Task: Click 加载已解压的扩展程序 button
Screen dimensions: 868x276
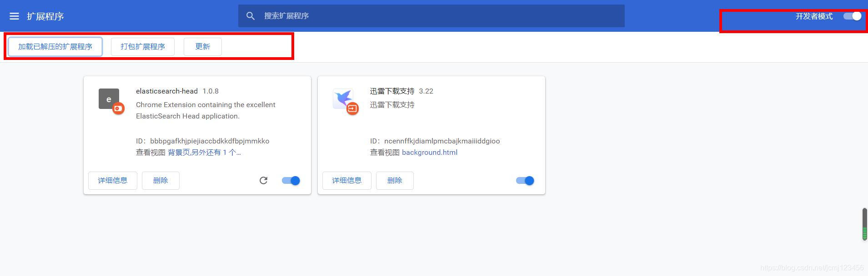Action: tap(55, 47)
